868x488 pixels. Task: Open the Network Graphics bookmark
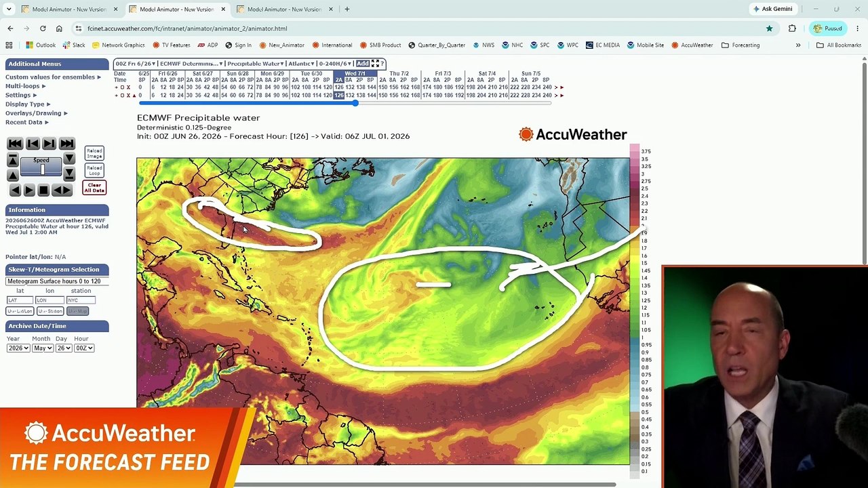click(118, 45)
